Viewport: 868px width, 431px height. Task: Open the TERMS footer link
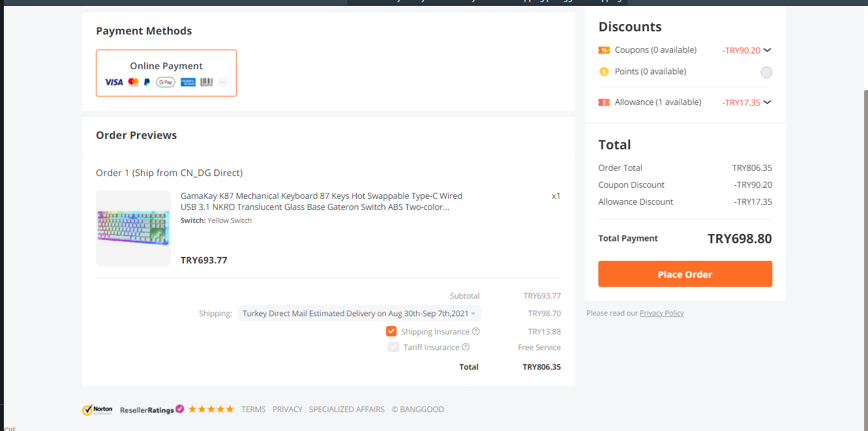(254, 409)
